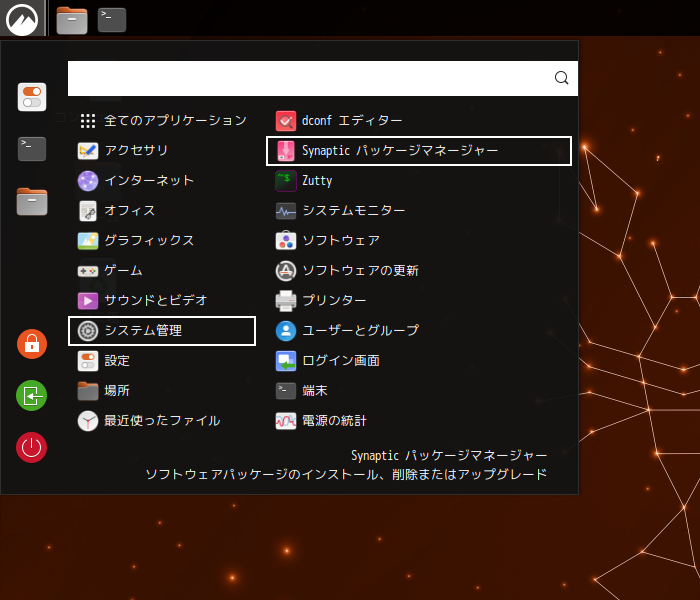Click the グラフィックス picture icon
The height and width of the screenshot is (600, 700).
click(x=88, y=241)
